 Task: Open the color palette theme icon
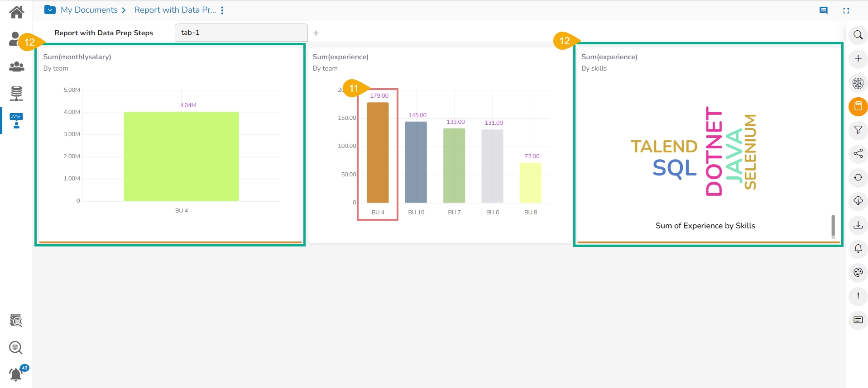coord(858,272)
